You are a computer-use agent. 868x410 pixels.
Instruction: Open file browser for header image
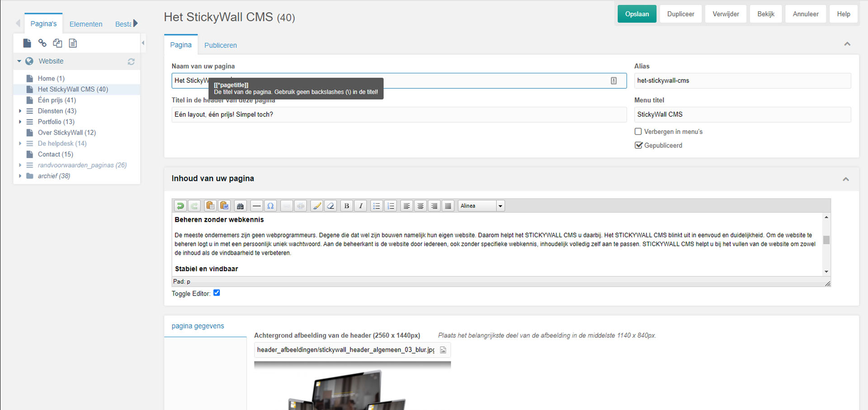[x=443, y=350]
